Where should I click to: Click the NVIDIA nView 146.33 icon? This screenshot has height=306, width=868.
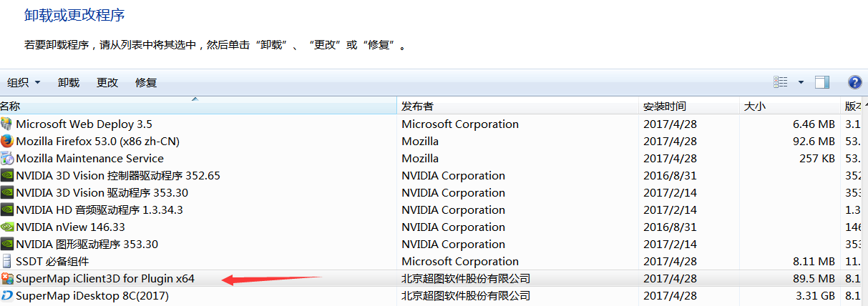7,227
